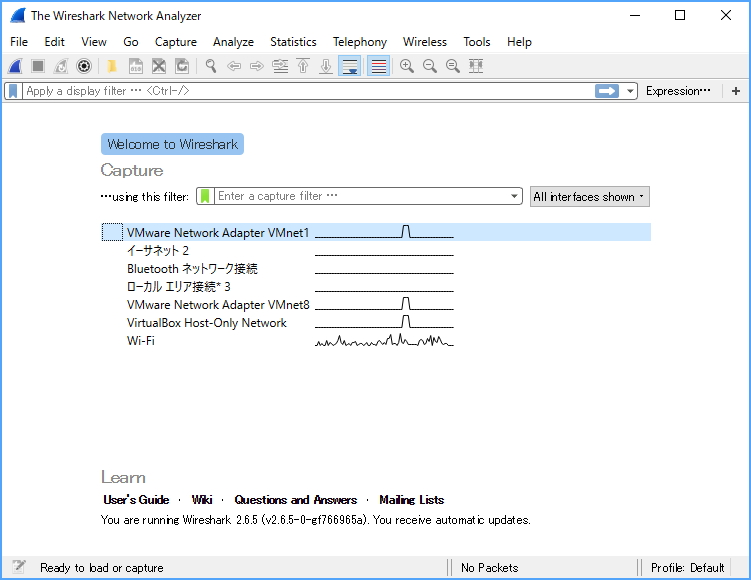Click the Reload capture file icon
The width and height of the screenshot is (751, 580).
(x=182, y=66)
